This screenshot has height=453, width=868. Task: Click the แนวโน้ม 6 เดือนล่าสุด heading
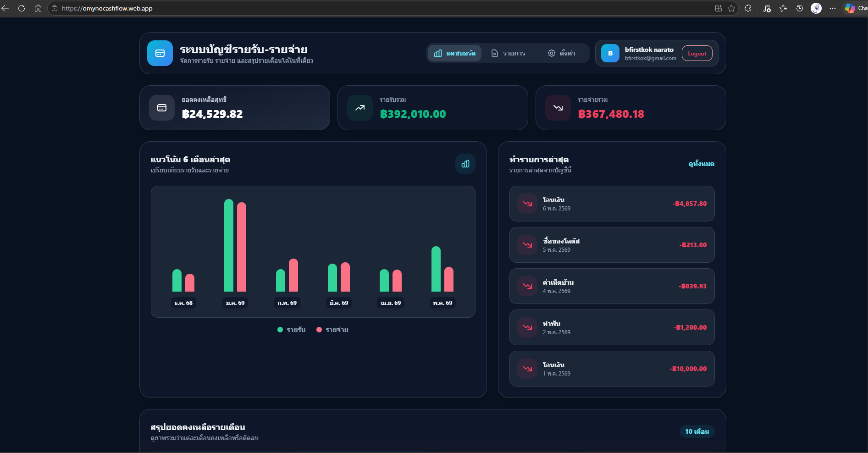click(x=190, y=160)
